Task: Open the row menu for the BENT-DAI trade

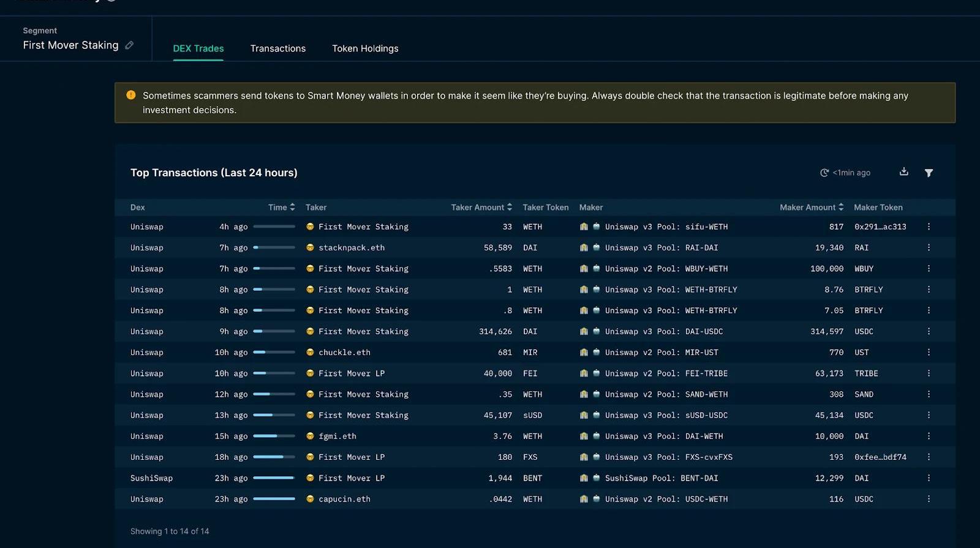Action: coord(929,478)
